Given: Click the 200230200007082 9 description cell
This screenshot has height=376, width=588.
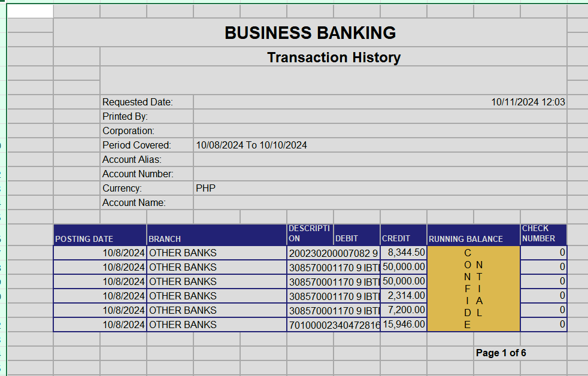Looking at the screenshot, I should click(x=334, y=253).
